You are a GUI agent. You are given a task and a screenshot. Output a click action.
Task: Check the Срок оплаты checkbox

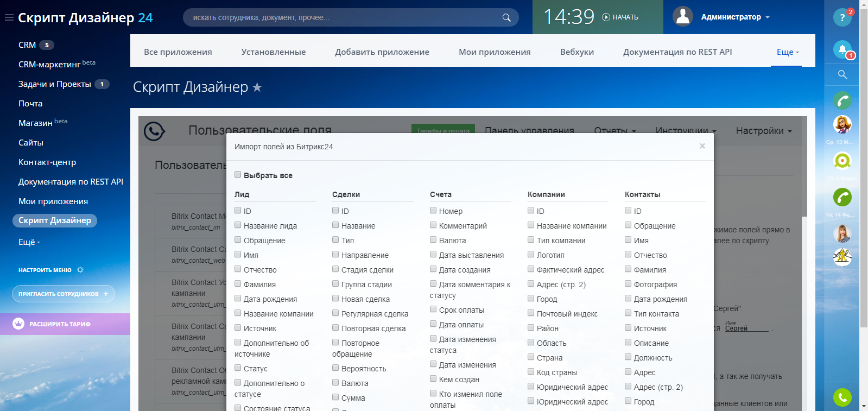(x=433, y=309)
